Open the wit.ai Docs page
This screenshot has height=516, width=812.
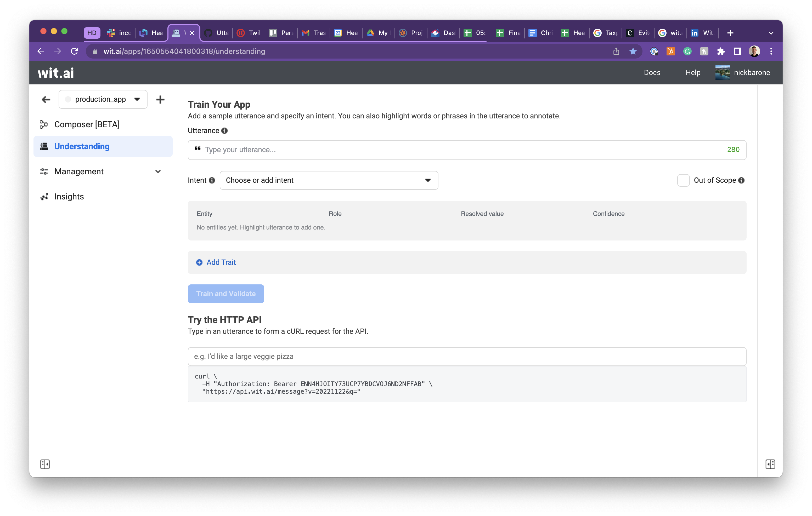pyautogui.click(x=652, y=72)
